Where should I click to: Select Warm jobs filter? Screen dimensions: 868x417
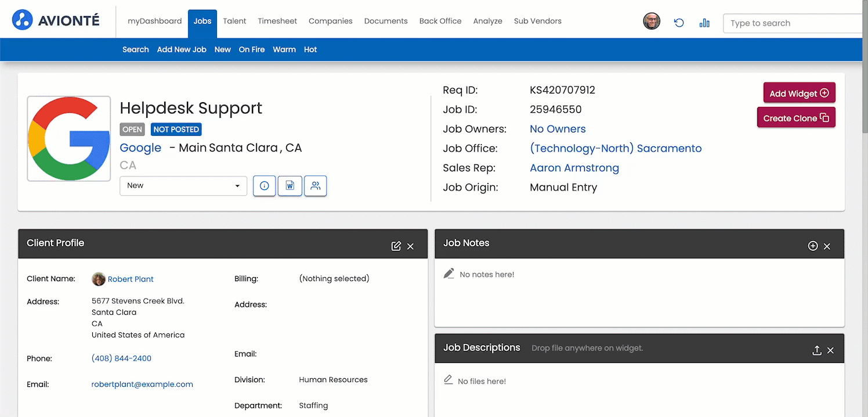284,49
